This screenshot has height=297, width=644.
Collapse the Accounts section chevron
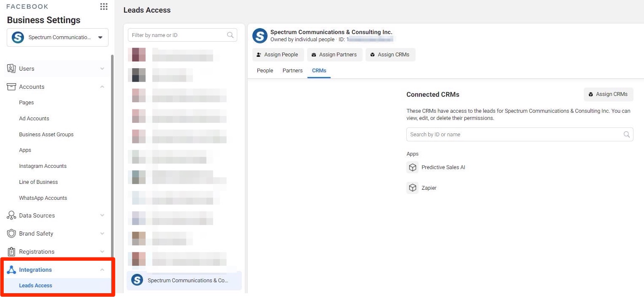[x=102, y=87]
